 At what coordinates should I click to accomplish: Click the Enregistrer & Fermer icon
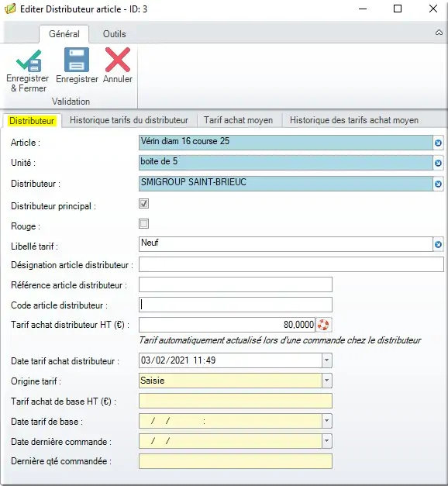click(x=29, y=60)
